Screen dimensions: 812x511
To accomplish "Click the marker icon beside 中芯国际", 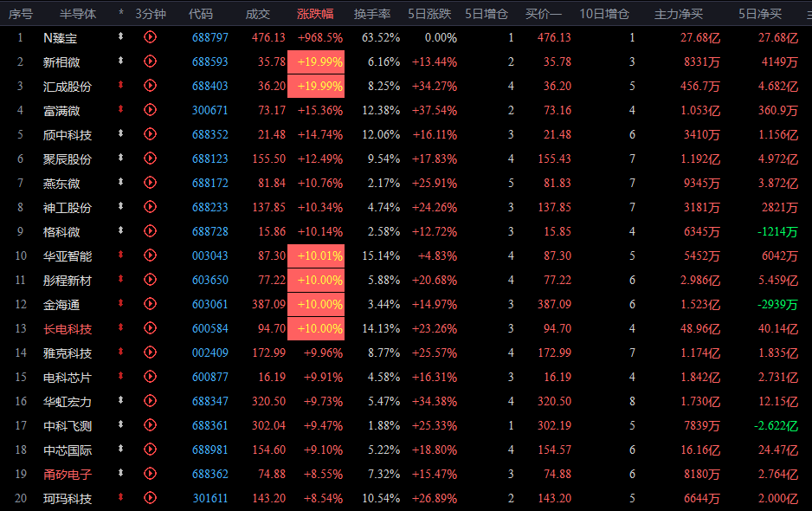I will click(120, 449).
